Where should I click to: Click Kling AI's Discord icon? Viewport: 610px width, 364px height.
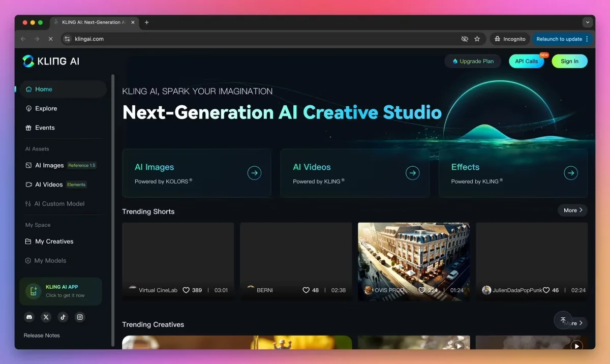[29, 317]
